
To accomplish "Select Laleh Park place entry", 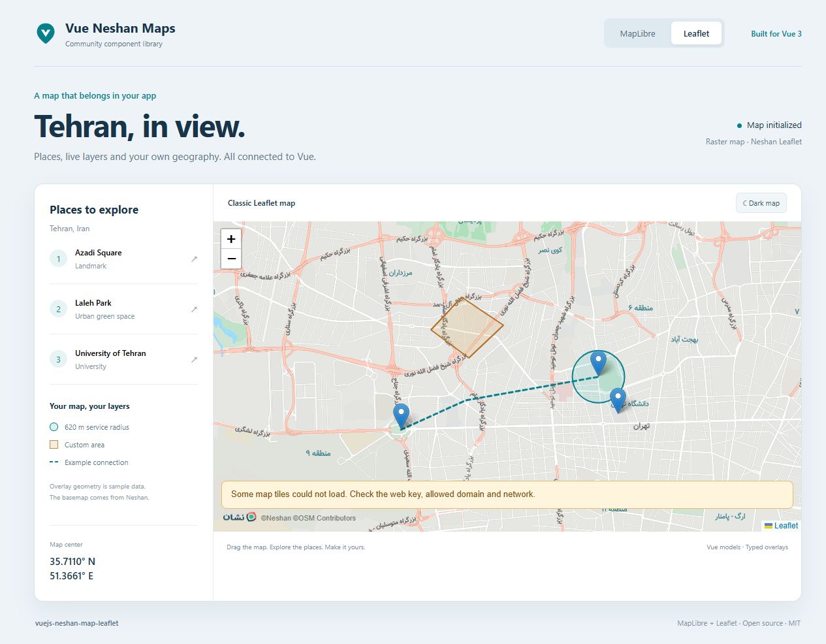I will tap(123, 310).
